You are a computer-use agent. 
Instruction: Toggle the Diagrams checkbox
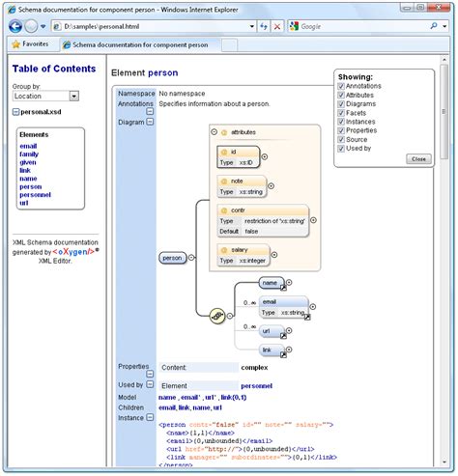point(341,104)
